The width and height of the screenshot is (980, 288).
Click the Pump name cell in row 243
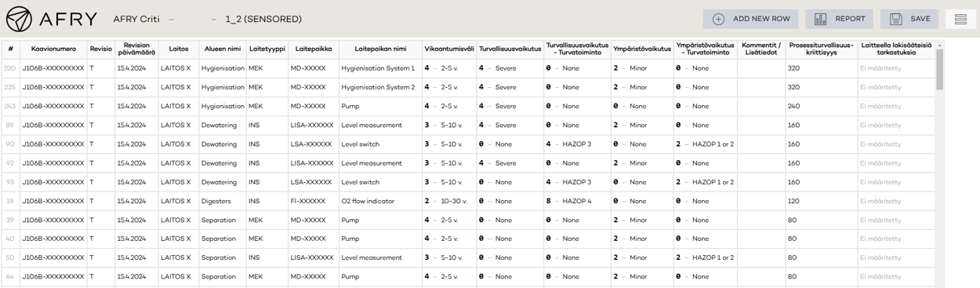(381, 106)
